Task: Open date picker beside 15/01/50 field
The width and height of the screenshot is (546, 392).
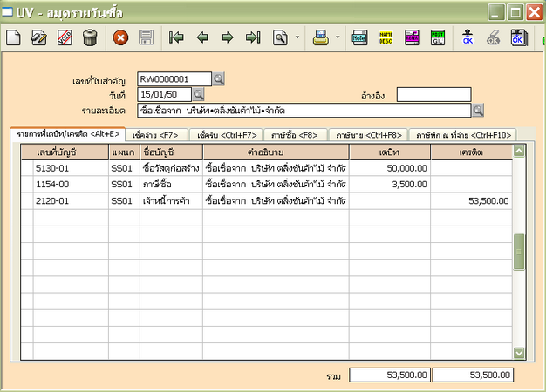Action: (198, 94)
